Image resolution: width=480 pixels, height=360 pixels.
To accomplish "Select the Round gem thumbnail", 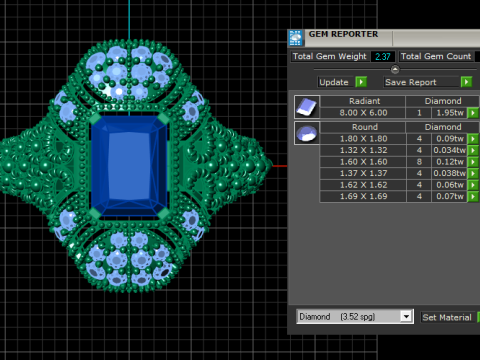I will point(307,133).
